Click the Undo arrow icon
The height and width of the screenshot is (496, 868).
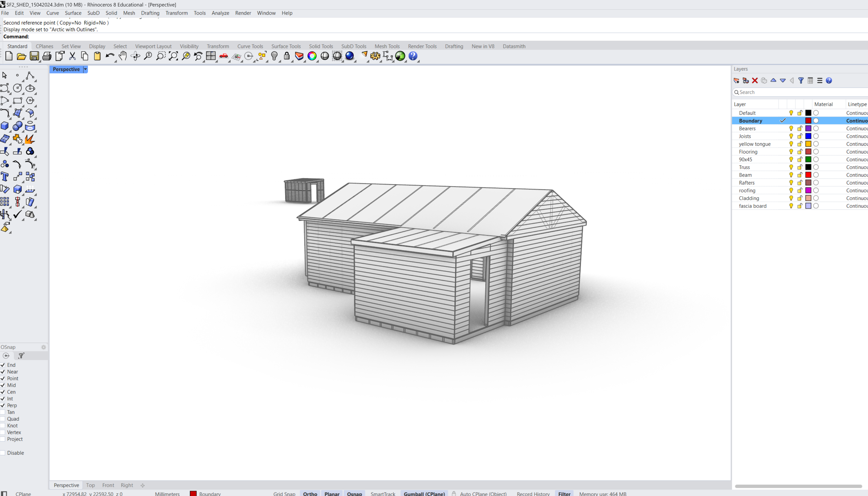tap(110, 56)
